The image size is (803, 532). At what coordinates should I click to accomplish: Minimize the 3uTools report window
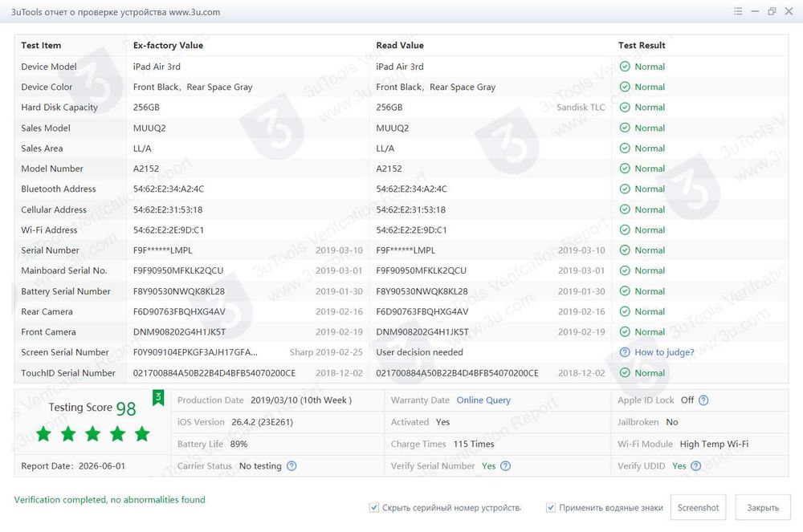(755, 11)
